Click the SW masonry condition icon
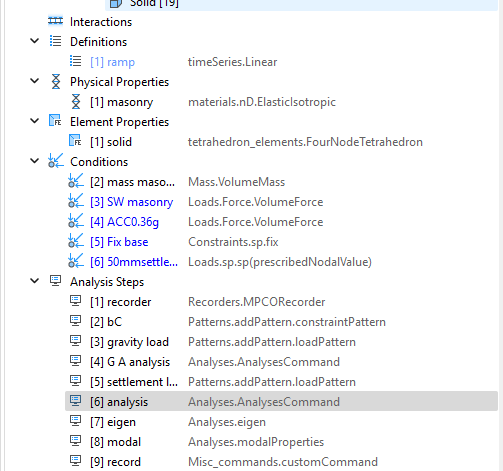 pyautogui.click(x=76, y=201)
